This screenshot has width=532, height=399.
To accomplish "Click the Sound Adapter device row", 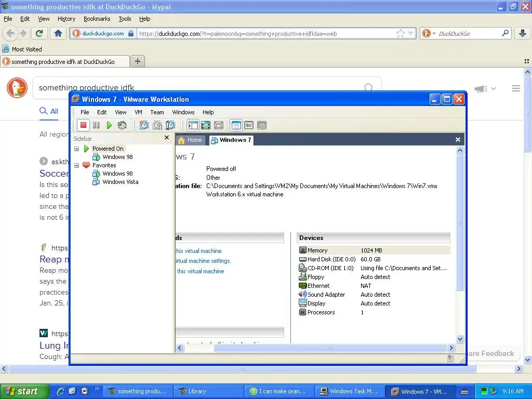I will point(374,295).
